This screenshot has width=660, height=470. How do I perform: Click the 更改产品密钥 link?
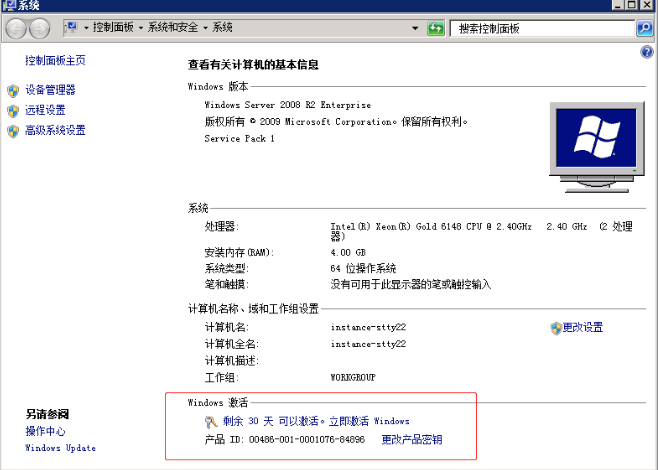(411, 440)
